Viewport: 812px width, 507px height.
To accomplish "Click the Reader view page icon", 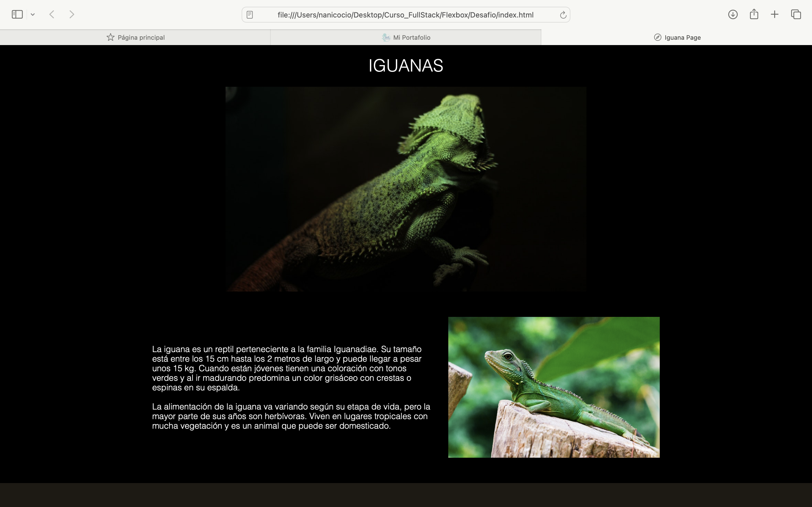I will [x=250, y=15].
